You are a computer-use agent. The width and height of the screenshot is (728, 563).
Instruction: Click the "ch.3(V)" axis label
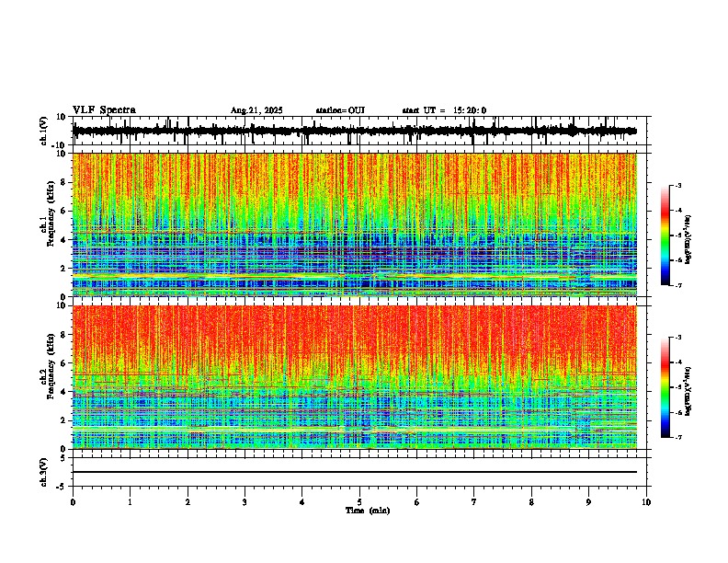coord(43,472)
